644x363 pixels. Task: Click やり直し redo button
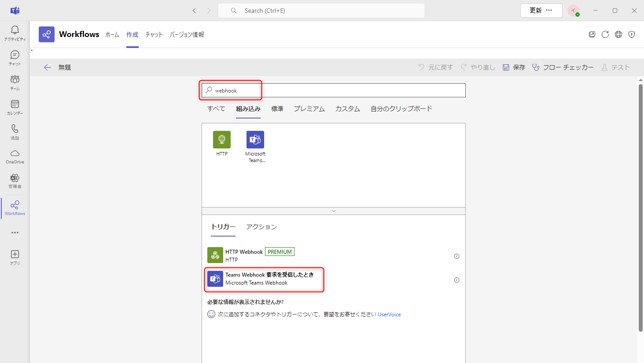click(478, 67)
